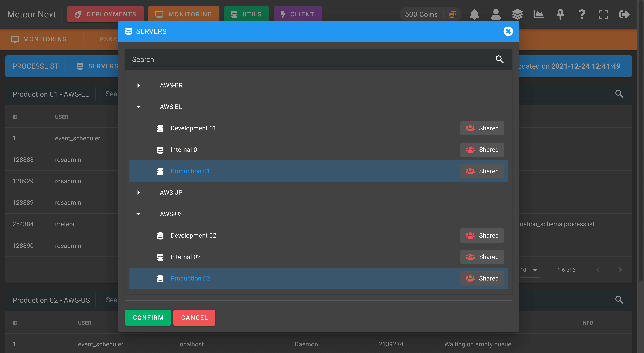Collapse the AWS-US server group
Viewport: 644px width, 353px height.
point(139,214)
